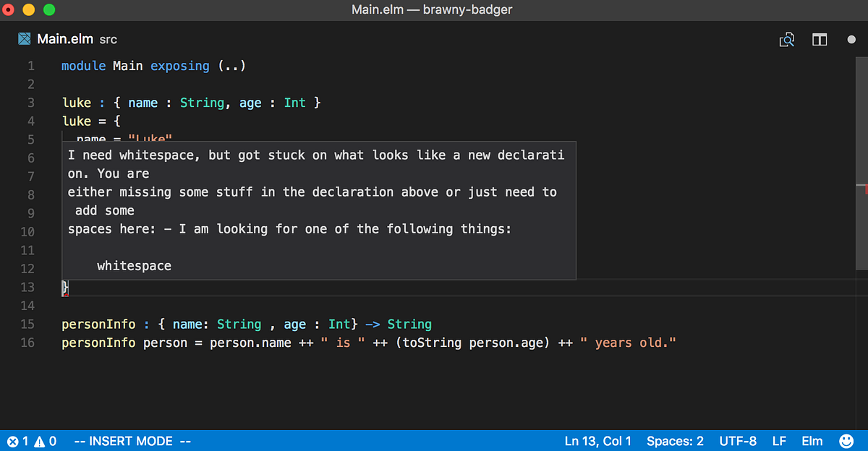Split the editor into two panes
The width and height of the screenshot is (868, 451).
pos(820,40)
